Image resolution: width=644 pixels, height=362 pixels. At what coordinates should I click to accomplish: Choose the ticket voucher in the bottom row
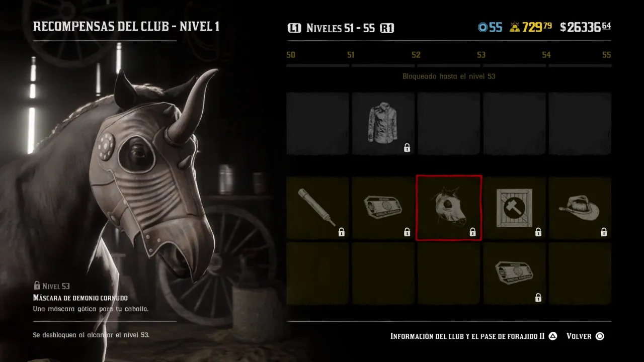pos(514,274)
